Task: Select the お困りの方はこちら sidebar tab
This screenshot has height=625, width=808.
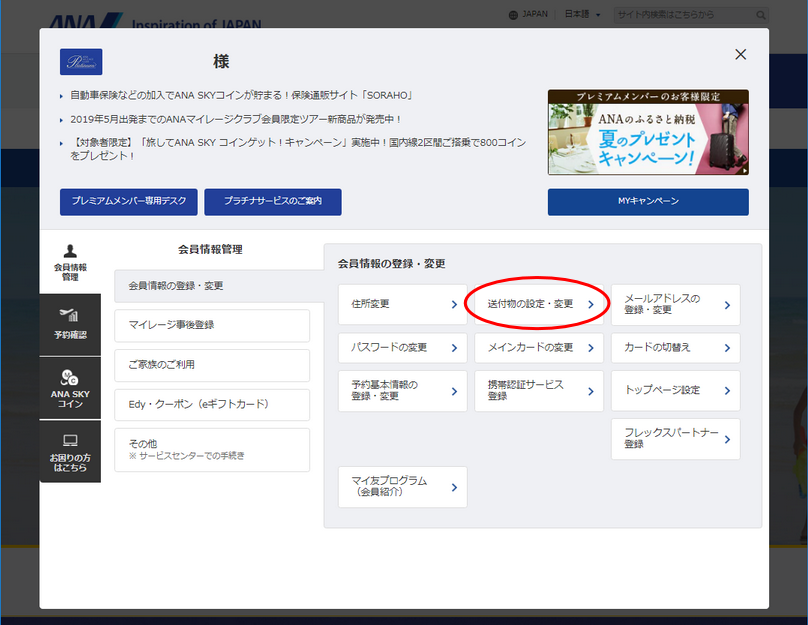Action: (70, 451)
